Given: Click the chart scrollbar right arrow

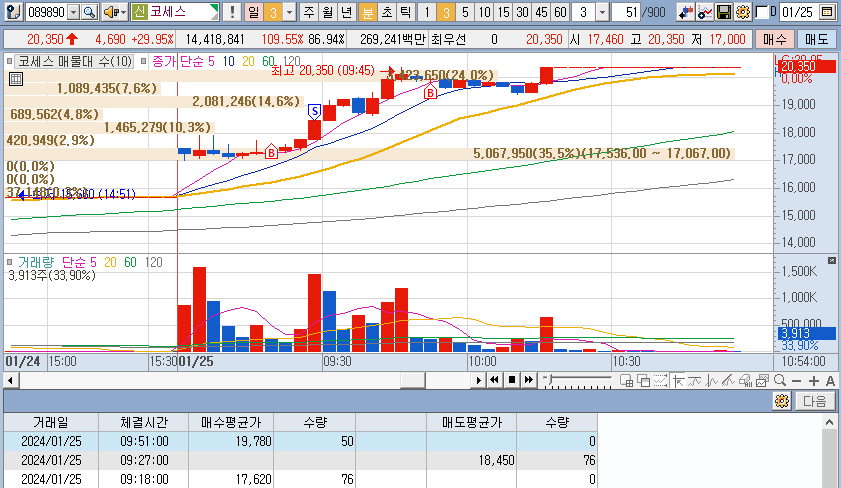Looking at the screenshot, I should pos(478,380).
